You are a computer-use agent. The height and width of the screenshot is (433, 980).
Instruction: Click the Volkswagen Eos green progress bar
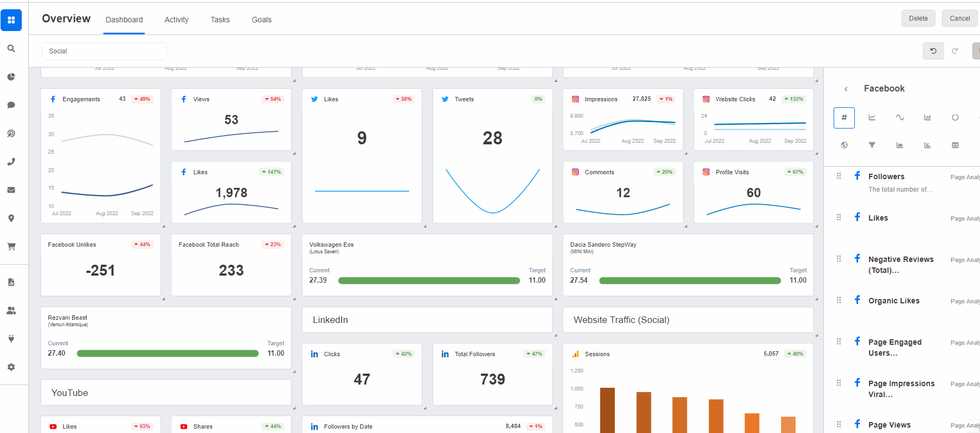click(x=429, y=280)
